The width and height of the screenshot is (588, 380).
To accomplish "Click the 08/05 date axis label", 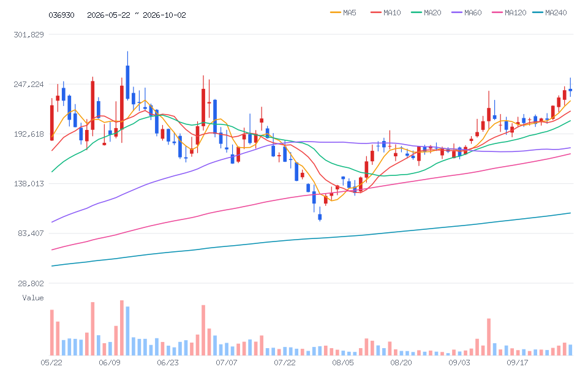I will tap(343, 363).
